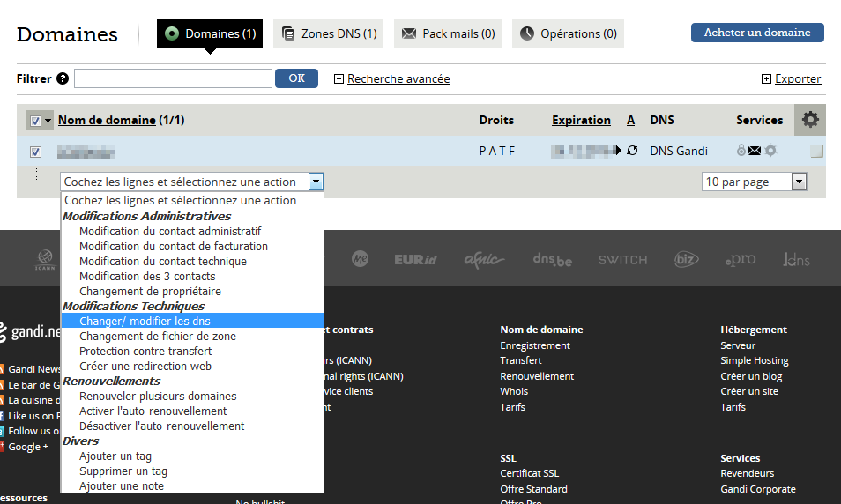Click the 'Acheter un domaine' button

click(x=757, y=33)
